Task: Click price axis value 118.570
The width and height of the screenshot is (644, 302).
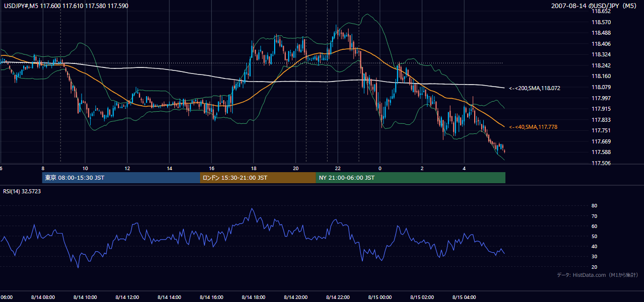Action: coord(601,22)
